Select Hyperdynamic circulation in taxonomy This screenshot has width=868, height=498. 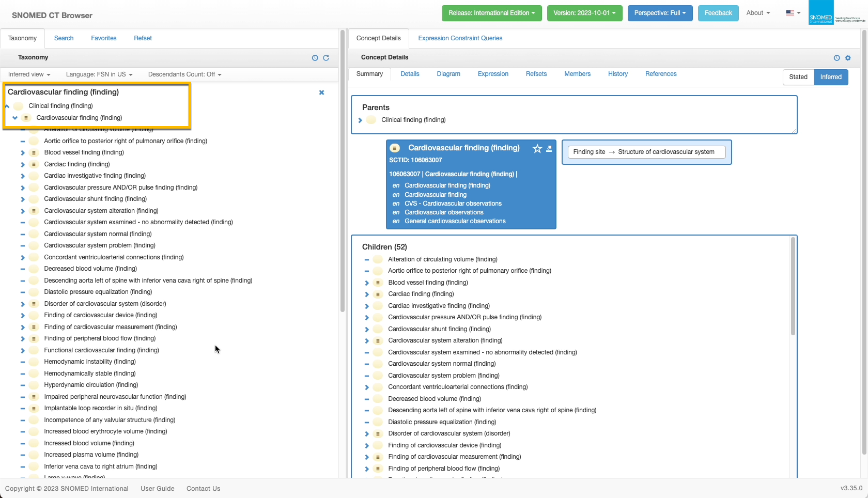pyautogui.click(x=91, y=385)
